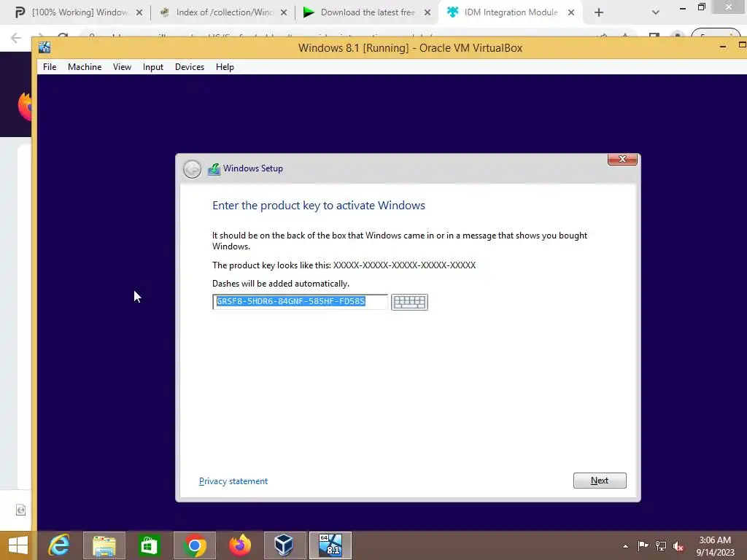747x560 pixels.
Task: Open the network tray icon
Action: 661,545
